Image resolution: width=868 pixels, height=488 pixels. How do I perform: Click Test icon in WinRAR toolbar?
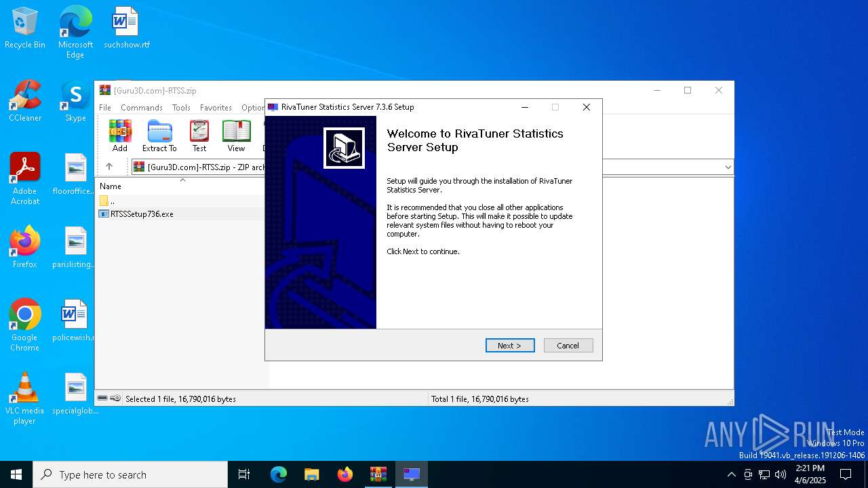coord(199,136)
